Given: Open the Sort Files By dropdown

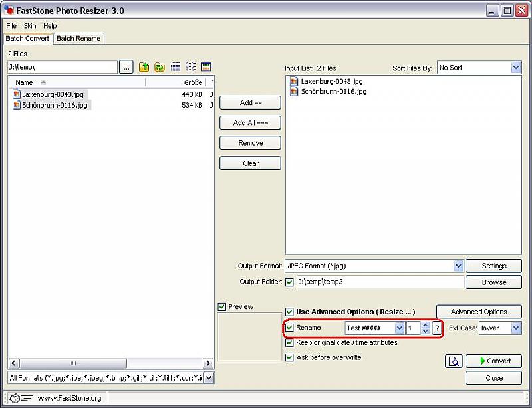Looking at the screenshot, I should coord(516,68).
